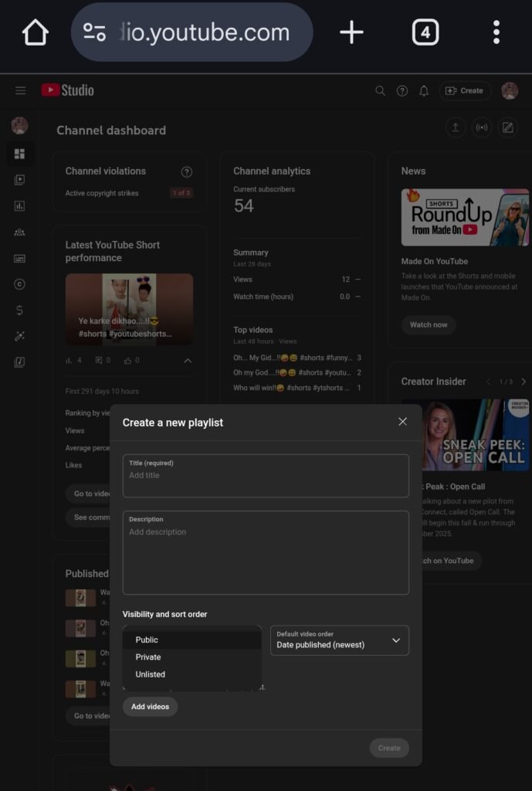Open the browser three-dot menu

[496, 32]
